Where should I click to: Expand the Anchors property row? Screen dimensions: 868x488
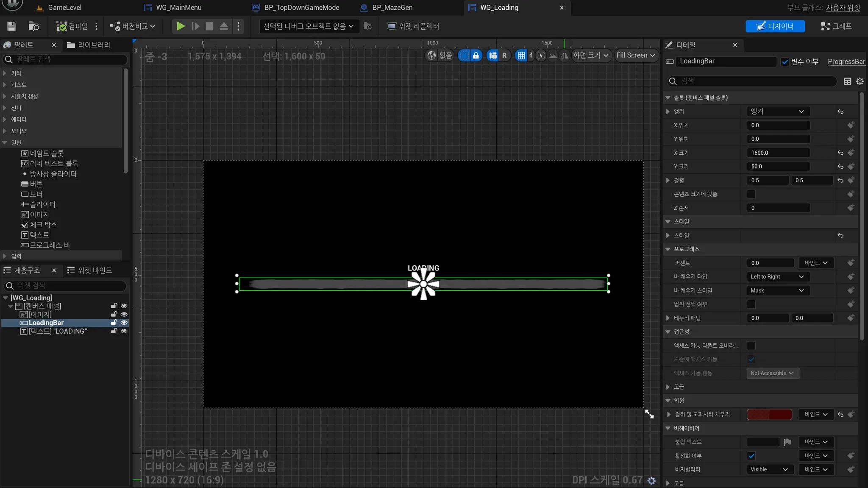pos(668,112)
